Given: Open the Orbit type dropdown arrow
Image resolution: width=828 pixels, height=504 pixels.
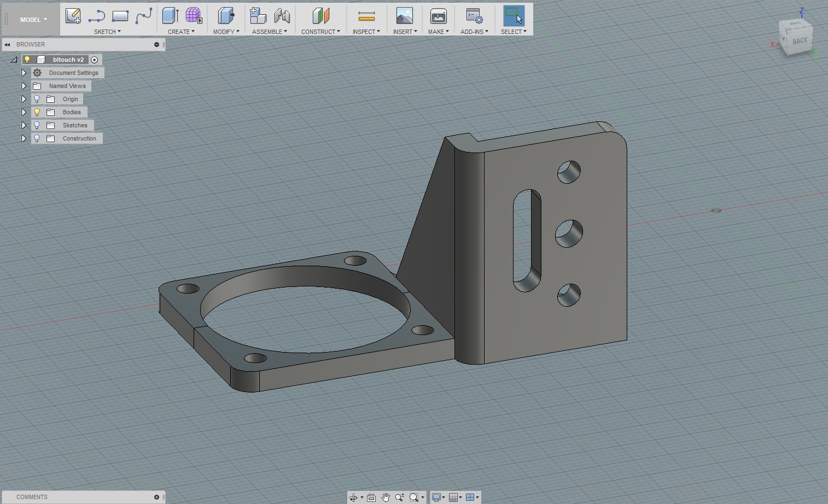Looking at the screenshot, I should (361, 497).
